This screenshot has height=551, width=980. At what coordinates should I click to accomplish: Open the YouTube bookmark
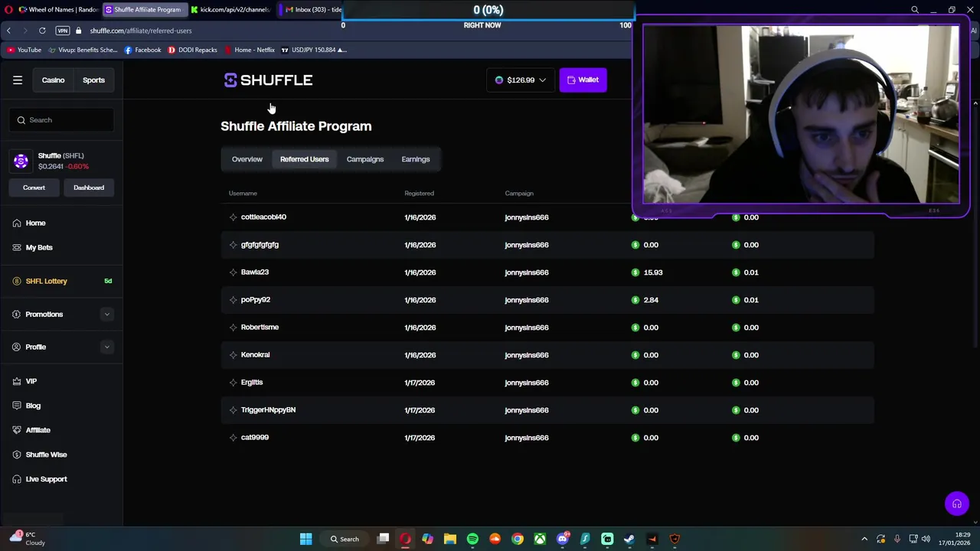(24, 50)
